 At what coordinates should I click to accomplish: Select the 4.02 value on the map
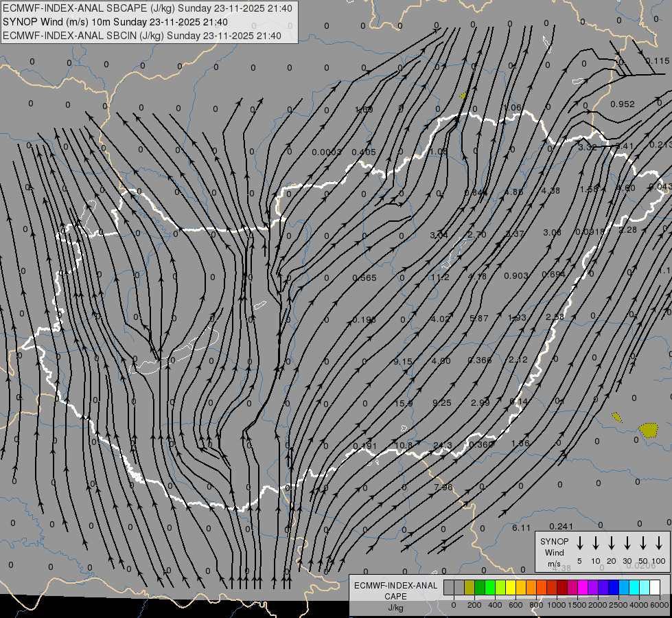point(441,319)
